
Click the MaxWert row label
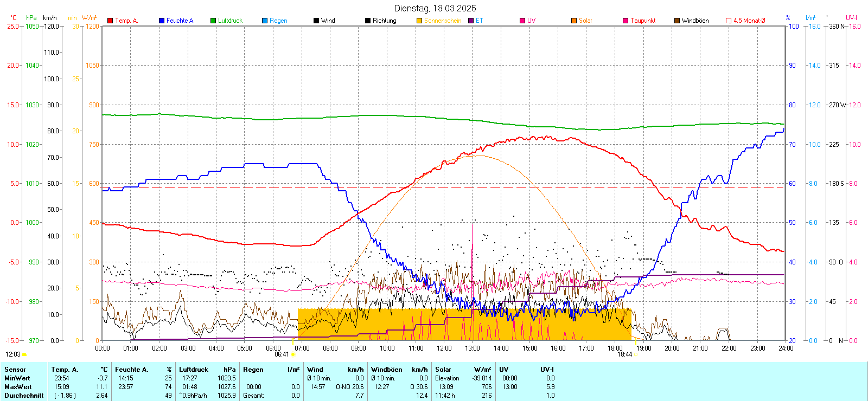[x=18, y=387]
